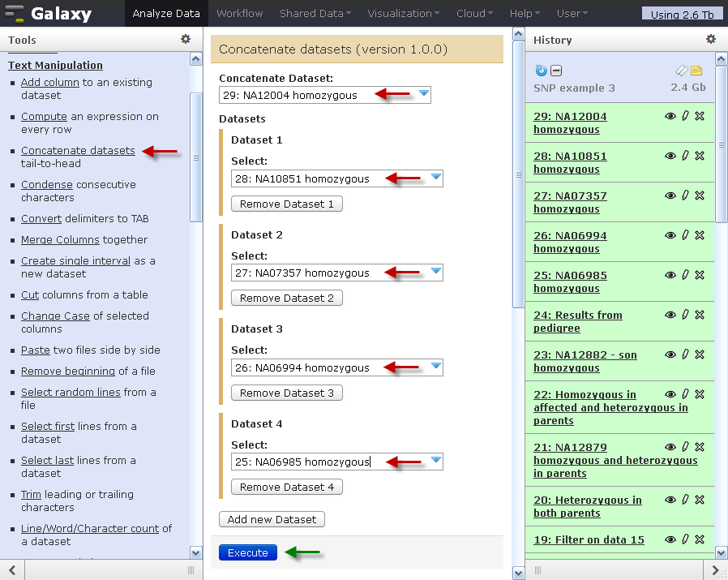Image resolution: width=728 pixels, height=580 pixels.
Task: Open the Concatenate datasets tool link
Action: [x=78, y=151]
